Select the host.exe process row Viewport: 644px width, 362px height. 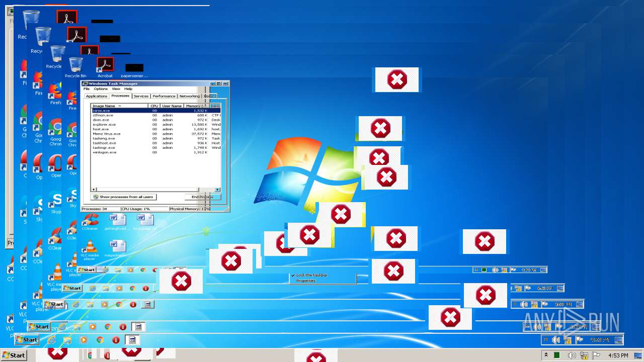pyautogui.click(x=156, y=129)
